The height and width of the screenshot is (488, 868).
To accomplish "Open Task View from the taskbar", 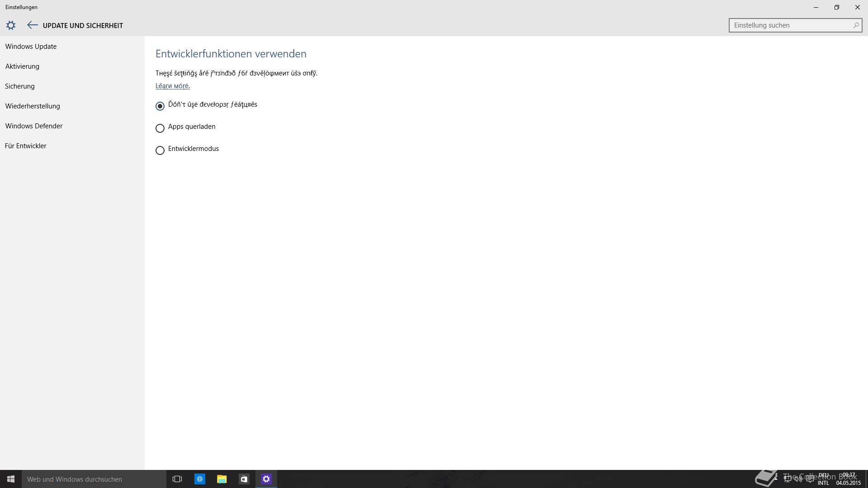I will point(177,479).
